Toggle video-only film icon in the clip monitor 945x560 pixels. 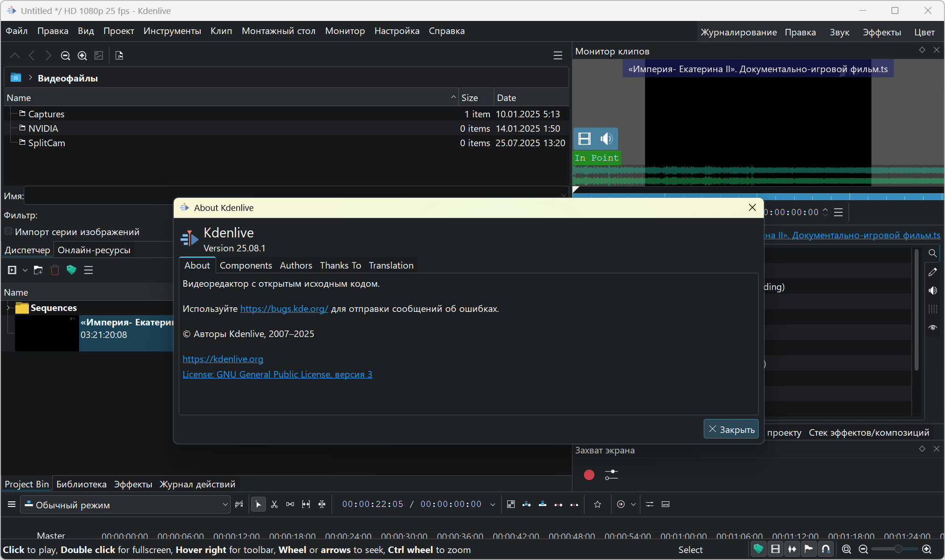585,139
